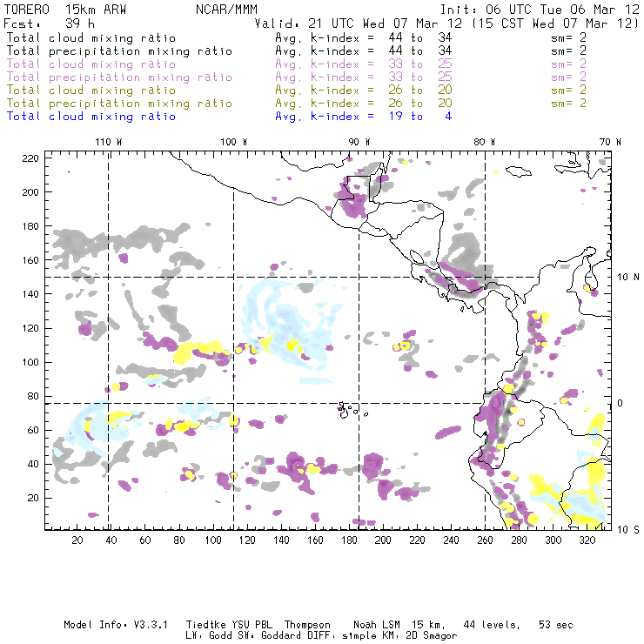Click the '44 levels,' footer text
The width and height of the screenshot is (644, 644).
[492, 625]
